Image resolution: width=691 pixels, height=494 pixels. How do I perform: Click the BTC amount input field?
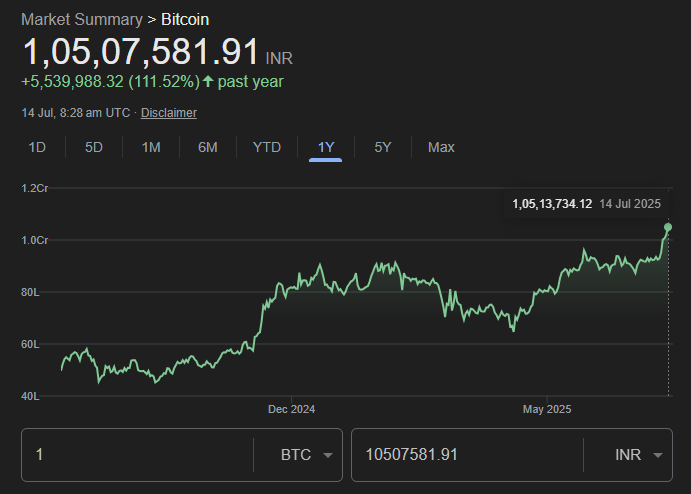click(137, 455)
